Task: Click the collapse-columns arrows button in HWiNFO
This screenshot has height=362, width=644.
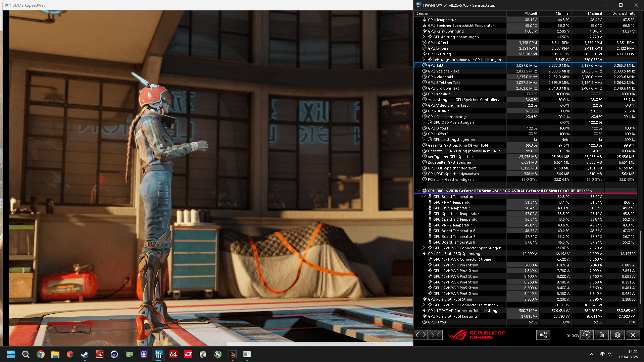Action: tap(435, 335)
